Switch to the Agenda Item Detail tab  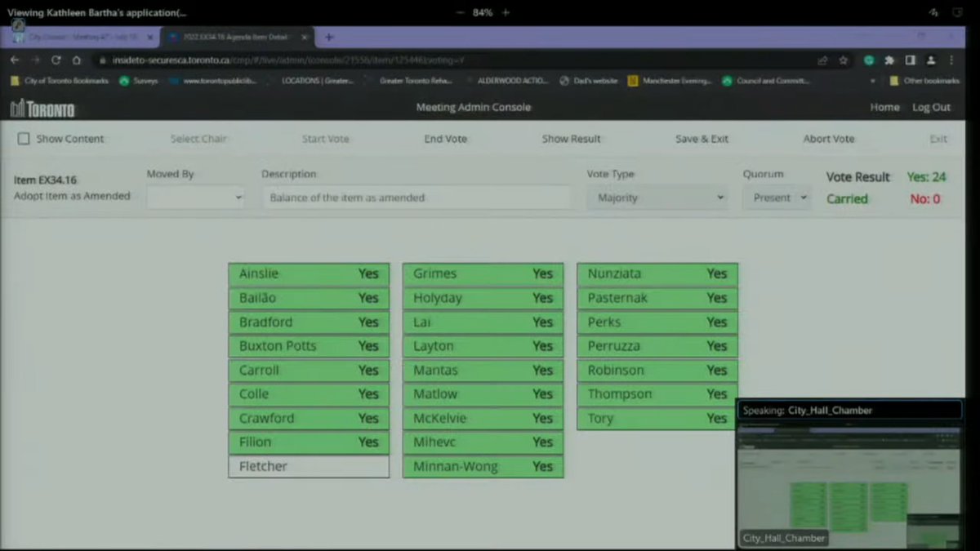click(x=238, y=38)
